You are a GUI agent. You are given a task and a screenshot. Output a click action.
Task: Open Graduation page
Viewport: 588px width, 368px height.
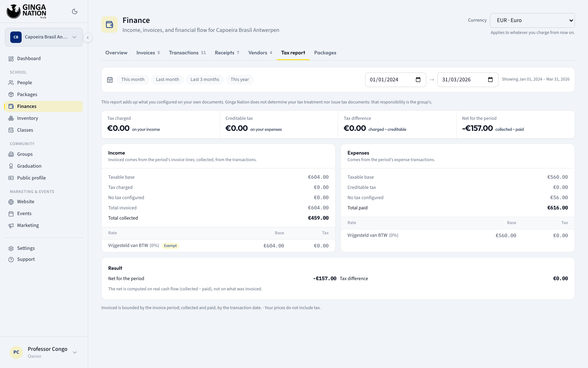[x=44, y=166]
